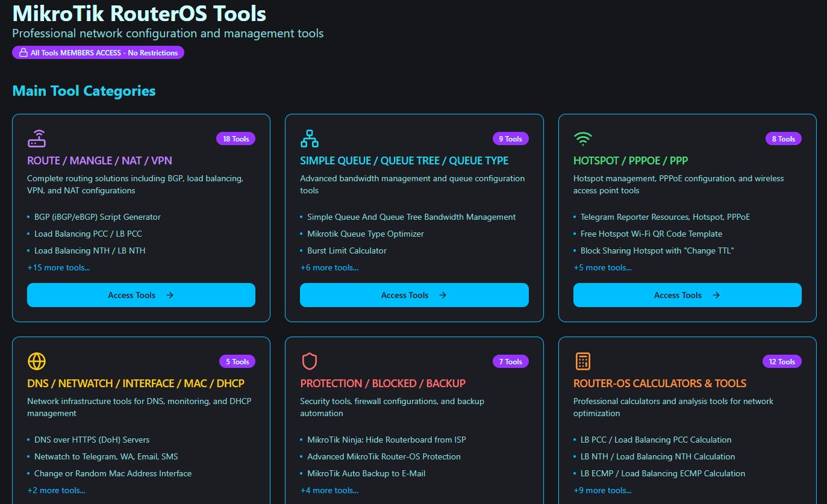Expand the +5 more tools link
The image size is (827, 504).
pyautogui.click(x=602, y=267)
